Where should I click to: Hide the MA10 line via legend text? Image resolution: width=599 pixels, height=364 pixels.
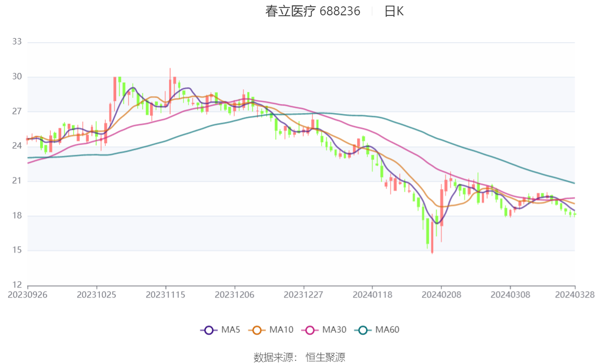point(281,330)
